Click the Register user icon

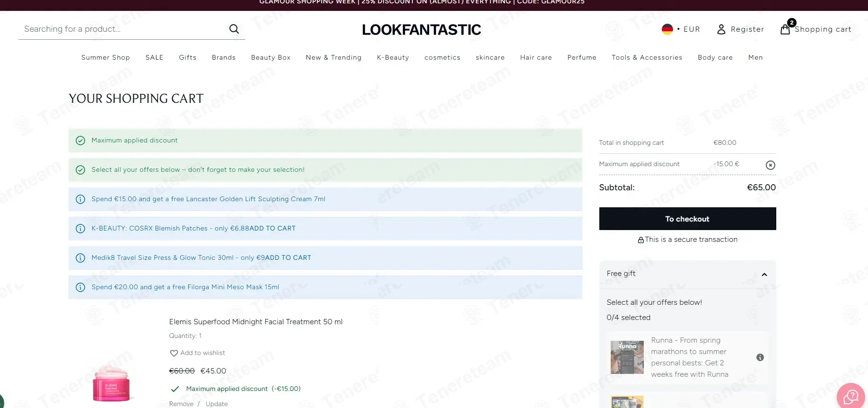click(721, 29)
